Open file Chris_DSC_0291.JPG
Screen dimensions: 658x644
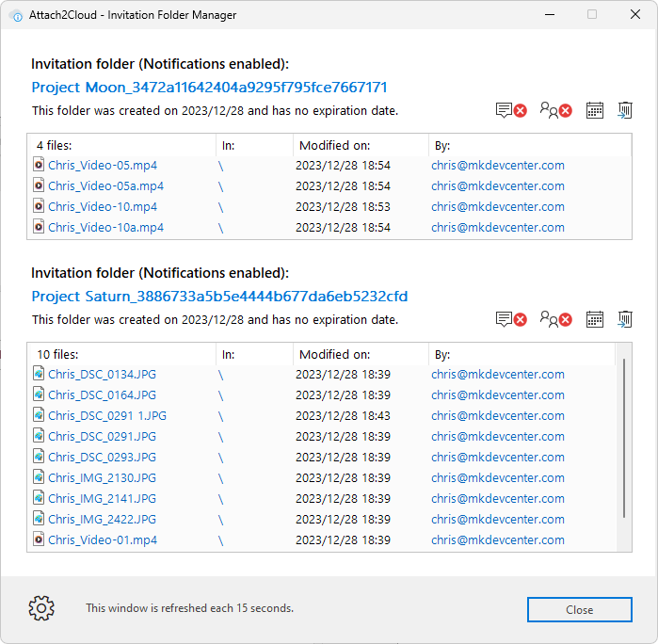click(x=102, y=437)
